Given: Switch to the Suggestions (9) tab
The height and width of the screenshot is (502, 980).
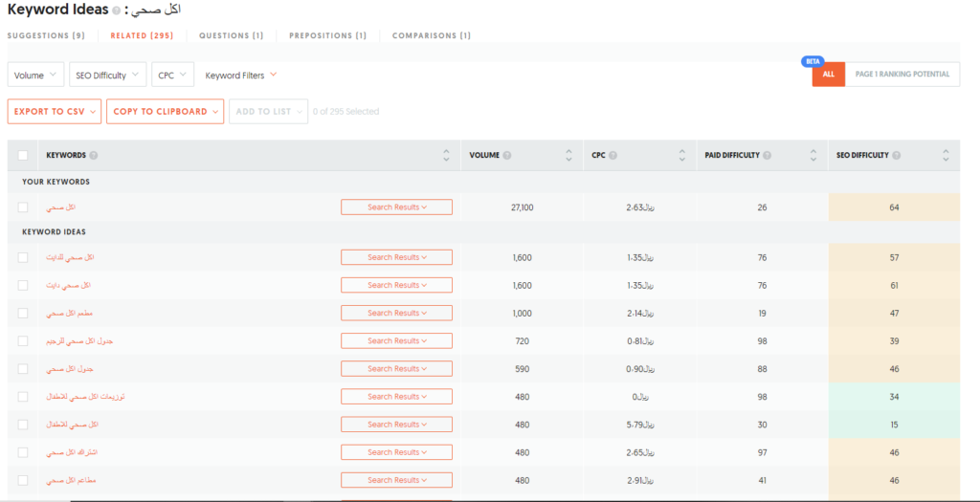Looking at the screenshot, I should [46, 35].
